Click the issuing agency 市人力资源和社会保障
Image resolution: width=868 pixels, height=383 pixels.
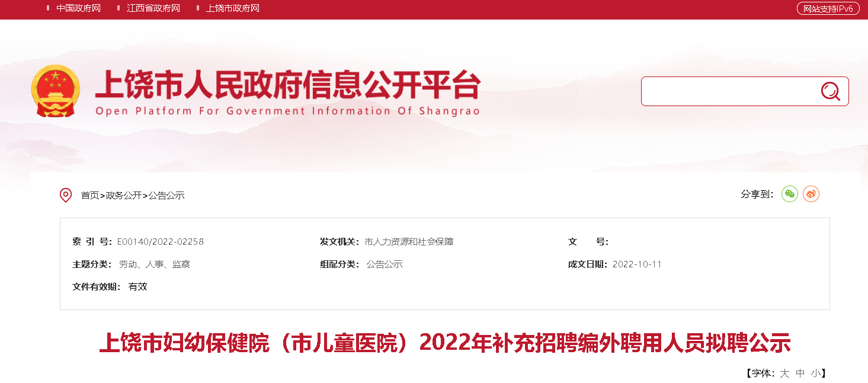[x=409, y=242]
